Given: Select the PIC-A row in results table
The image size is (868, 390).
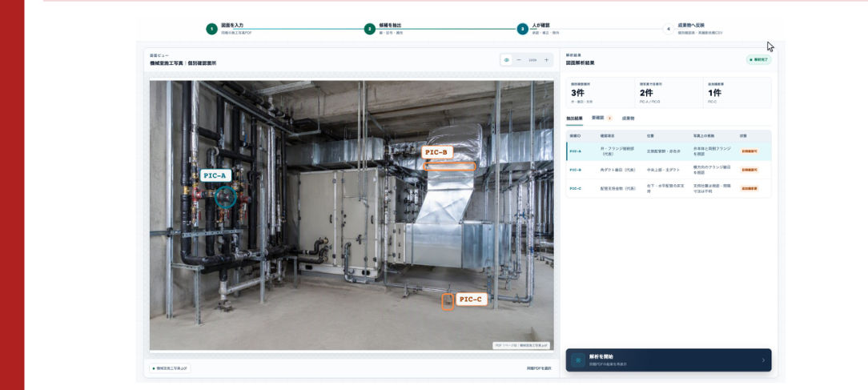Looking at the screenshot, I should pos(668,151).
